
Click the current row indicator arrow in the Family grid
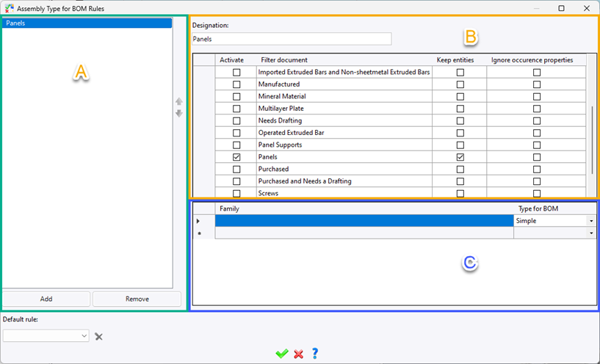click(196, 221)
